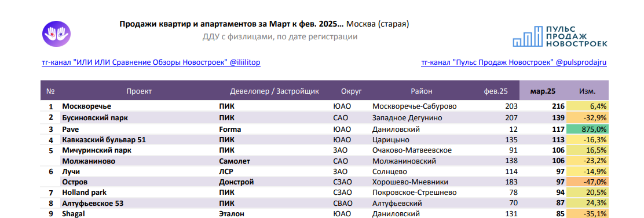Select the Изм. column header
Screen dimensions: 644x218
click(587, 91)
